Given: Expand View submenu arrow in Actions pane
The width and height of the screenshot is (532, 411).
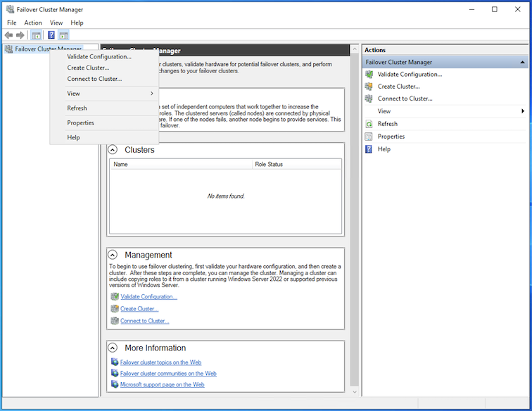Looking at the screenshot, I should 523,111.
